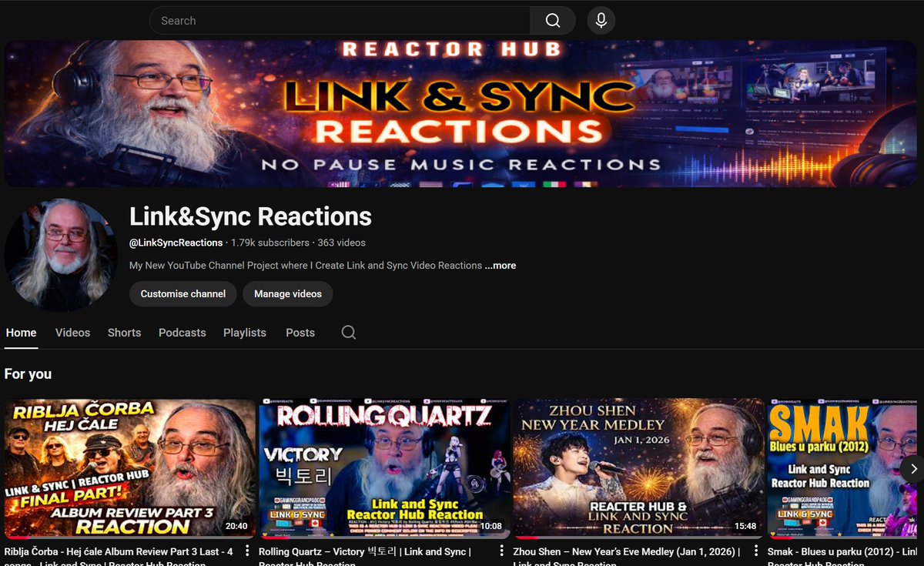Click the 363 videos count text
The width and height of the screenshot is (924, 566).
point(341,243)
